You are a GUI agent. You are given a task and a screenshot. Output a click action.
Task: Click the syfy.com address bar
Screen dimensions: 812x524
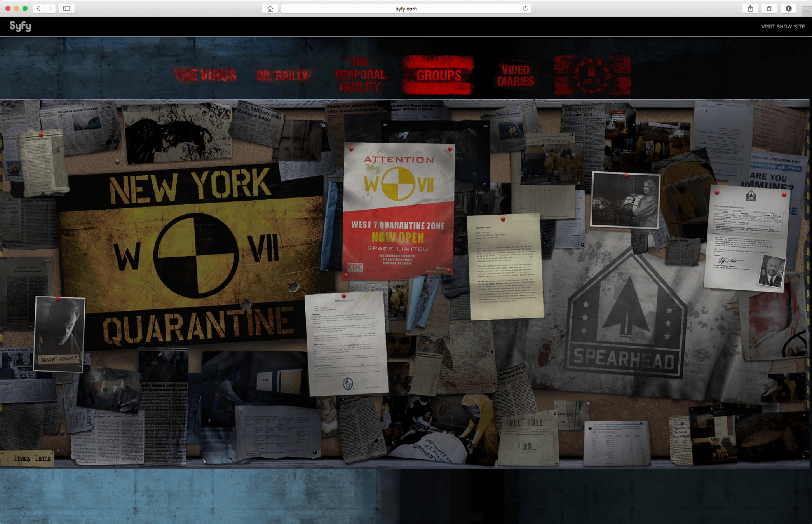coord(405,9)
